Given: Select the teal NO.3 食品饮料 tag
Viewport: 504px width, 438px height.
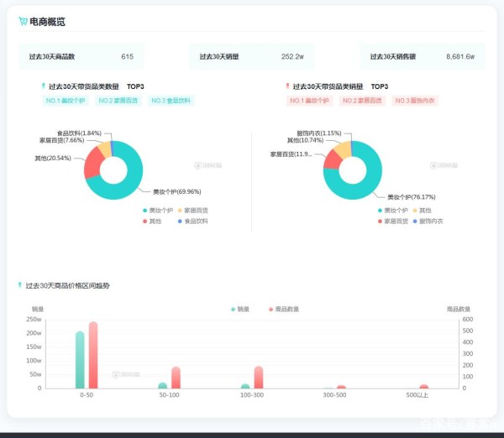Looking at the screenshot, I should click(x=171, y=101).
